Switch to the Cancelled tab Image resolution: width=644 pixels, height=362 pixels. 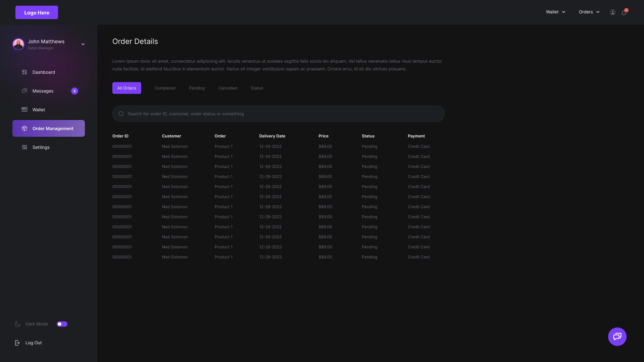[x=227, y=88]
